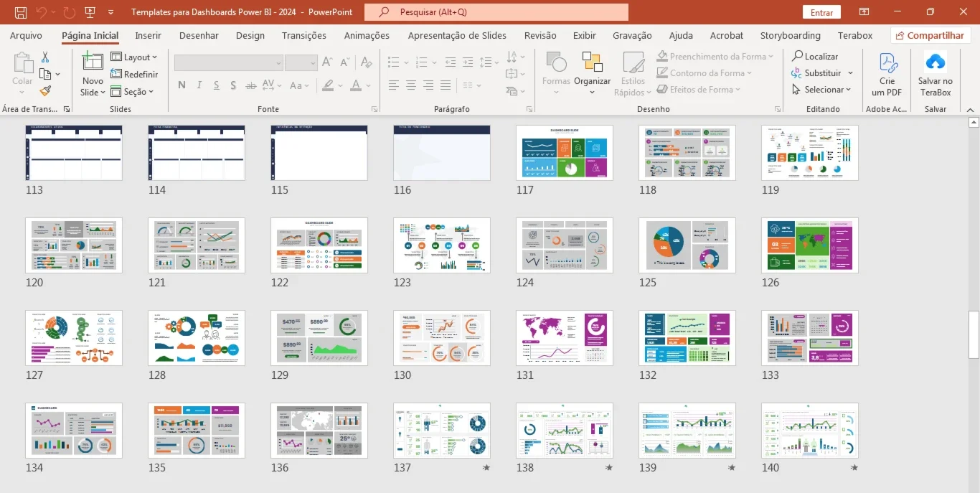The image size is (980, 493).
Task: Open the font size combo box
Action: [301, 63]
